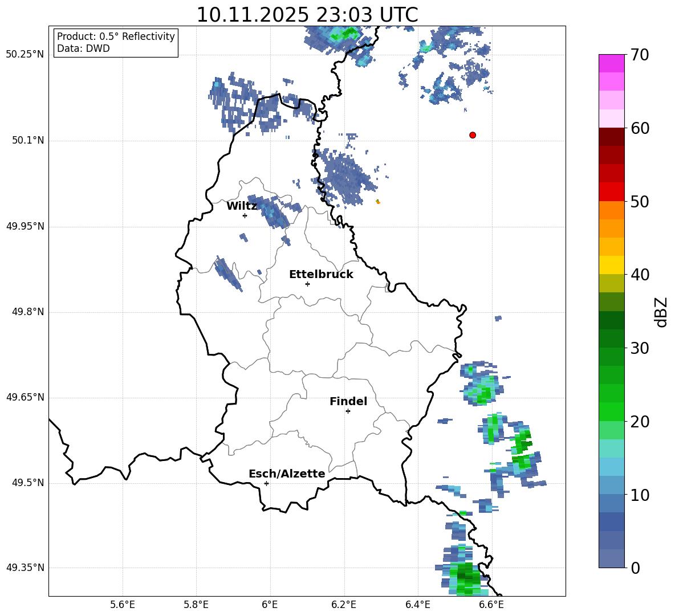Viewport: 675px width, 616px height.
Task: Click the blue color band just below 10 dBZ
Action: [x=611, y=503]
